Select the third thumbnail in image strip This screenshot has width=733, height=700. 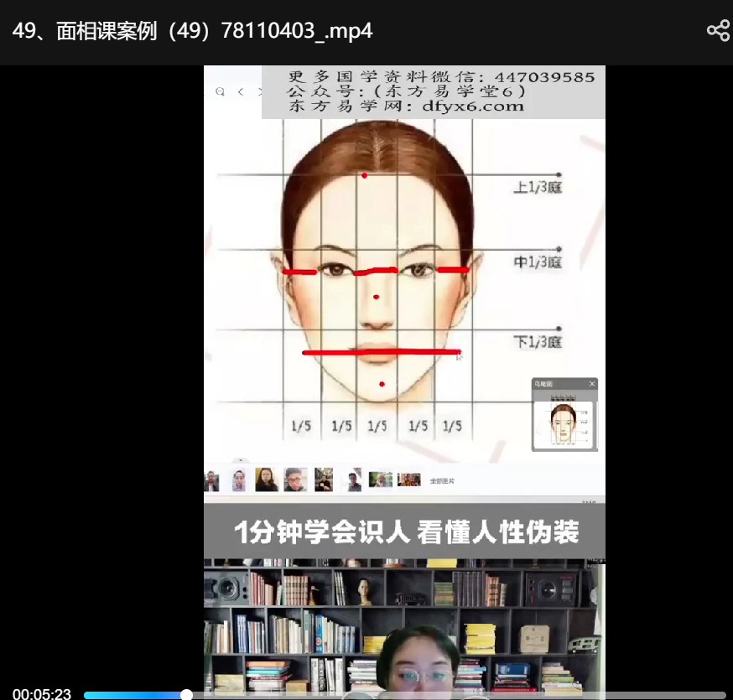267,480
